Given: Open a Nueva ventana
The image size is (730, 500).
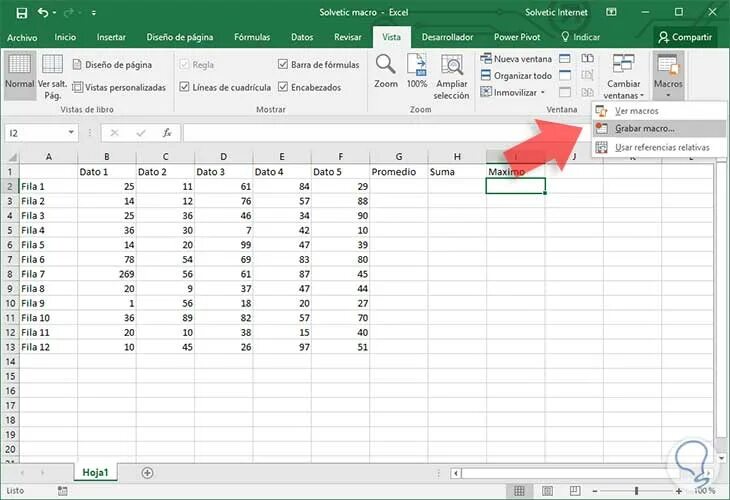Looking at the screenshot, I should 516,59.
